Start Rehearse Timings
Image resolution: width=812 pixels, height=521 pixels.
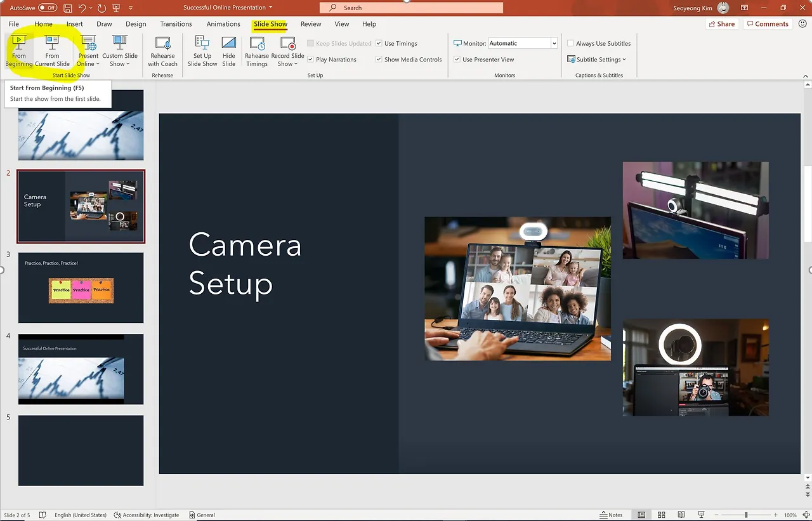[x=257, y=51]
